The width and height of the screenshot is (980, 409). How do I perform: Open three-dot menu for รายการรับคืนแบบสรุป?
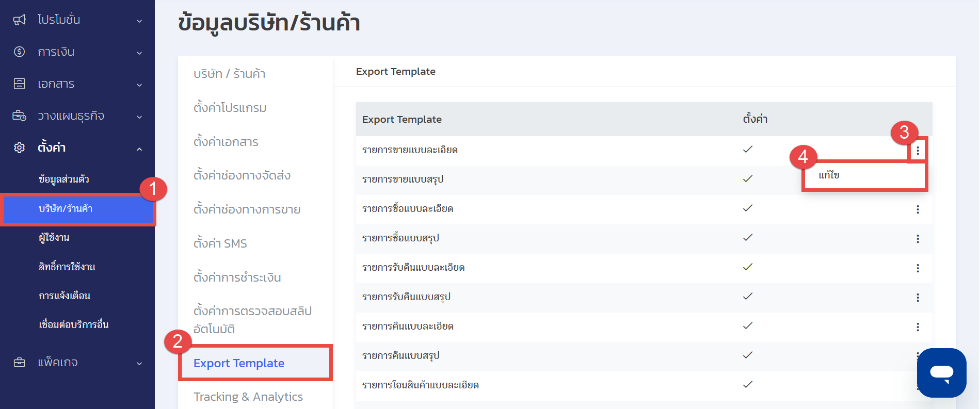point(918,297)
